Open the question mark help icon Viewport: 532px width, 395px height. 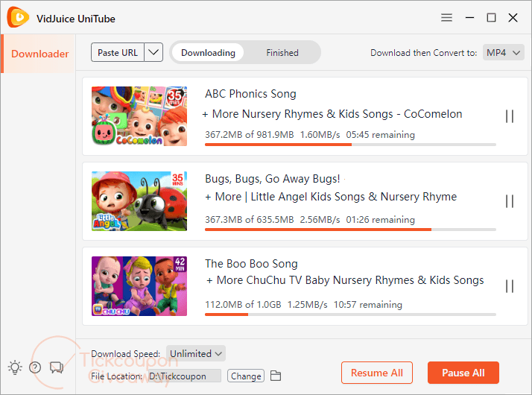click(35, 367)
